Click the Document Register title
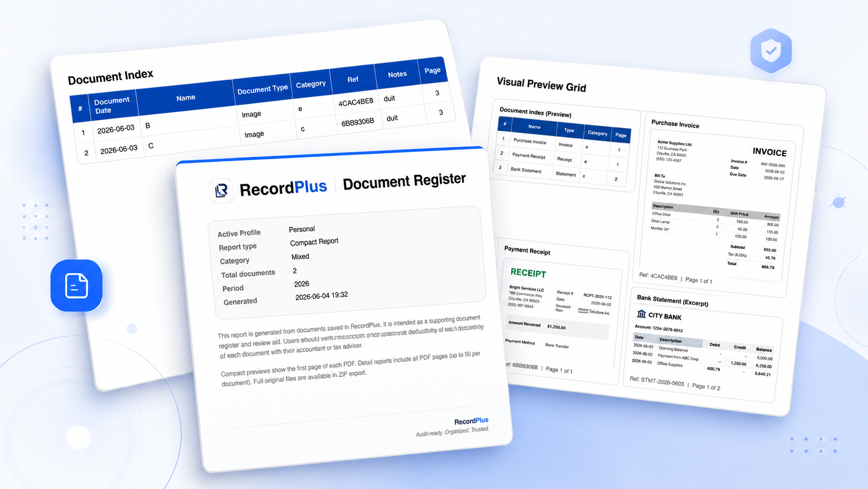Viewport: 868px width, 489px height. 404,181
